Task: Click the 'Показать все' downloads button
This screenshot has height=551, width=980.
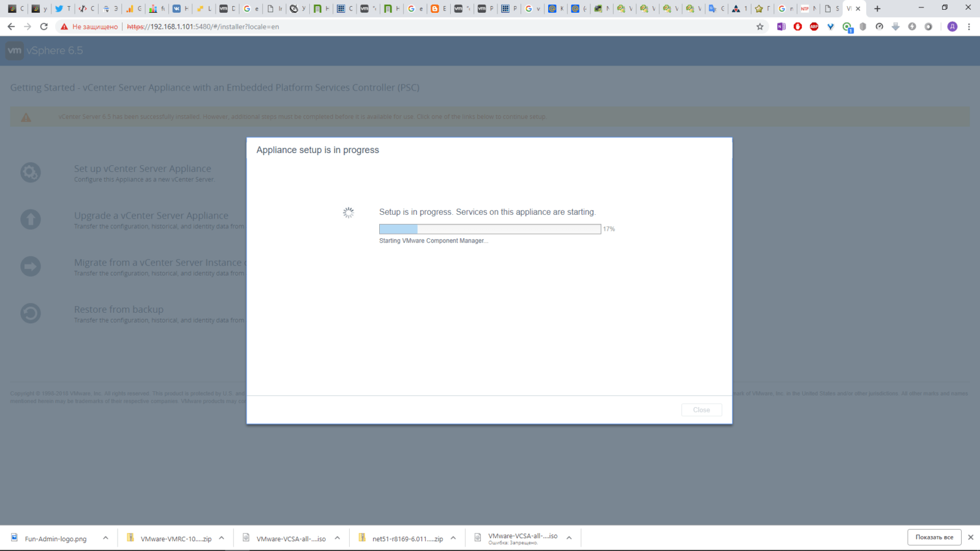Action: (934, 538)
